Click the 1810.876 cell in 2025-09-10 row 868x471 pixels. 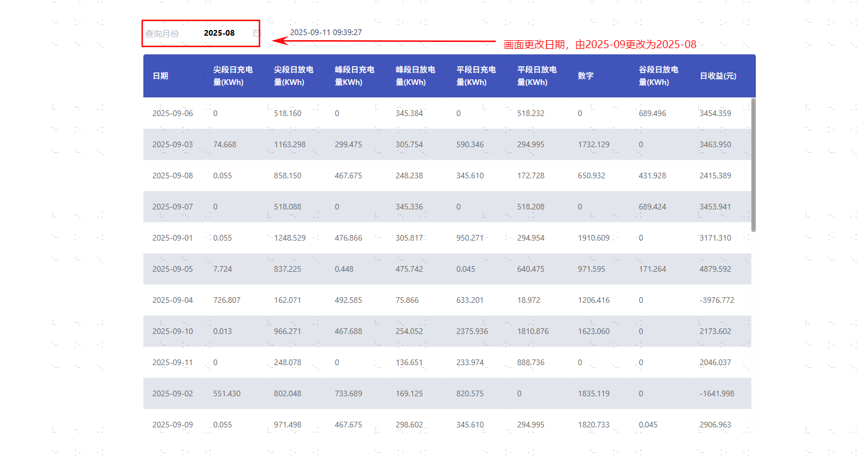pyautogui.click(x=533, y=331)
